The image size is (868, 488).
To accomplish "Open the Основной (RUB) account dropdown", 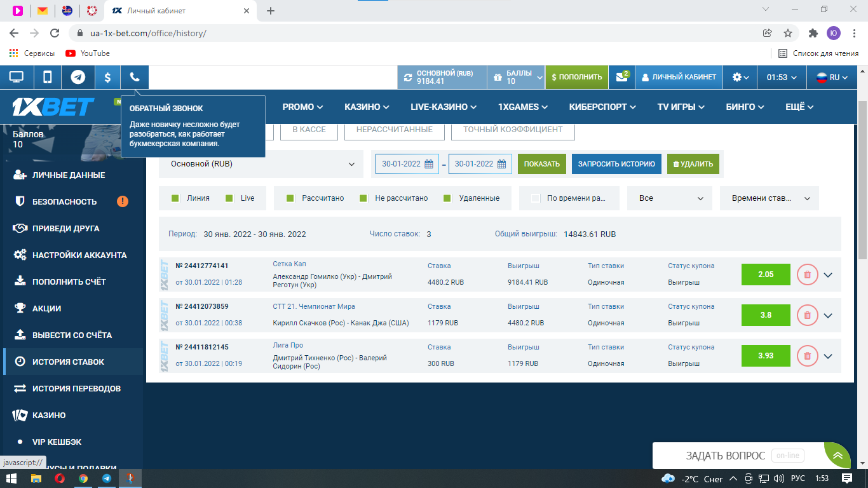I will tap(261, 164).
